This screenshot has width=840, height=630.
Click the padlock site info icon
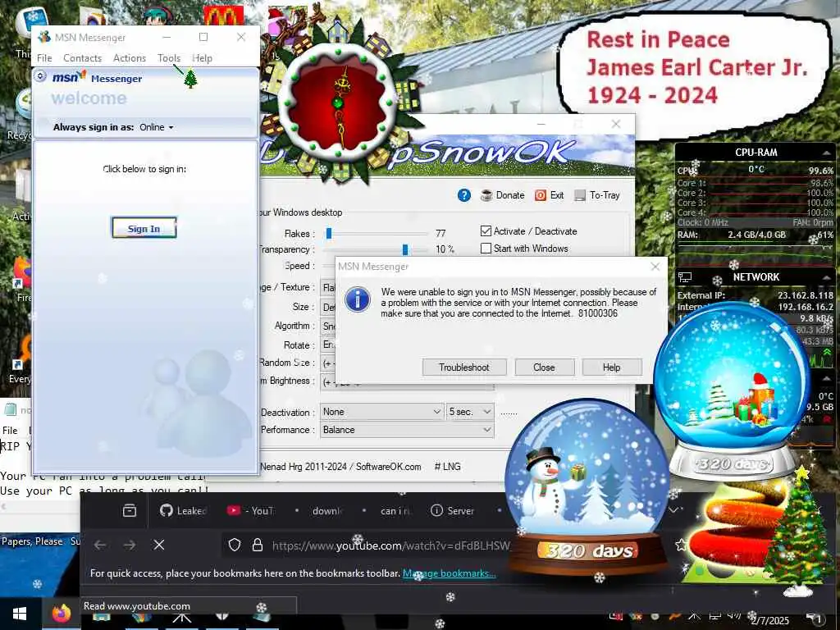[258, 545]
